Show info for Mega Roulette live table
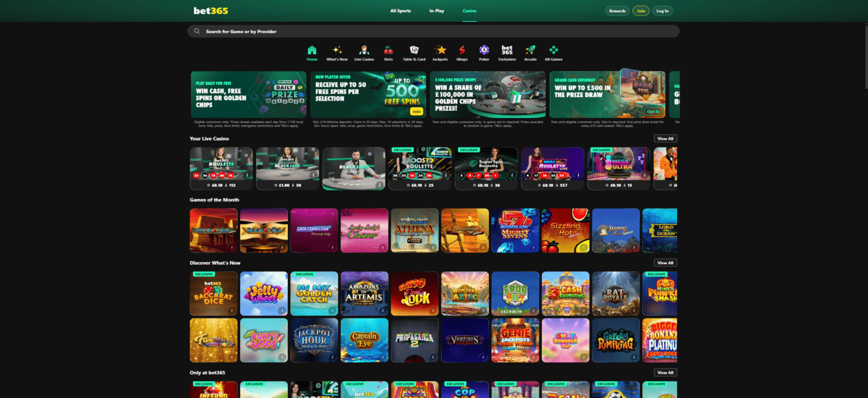868x398 pixels. click(x=579, y=174)
